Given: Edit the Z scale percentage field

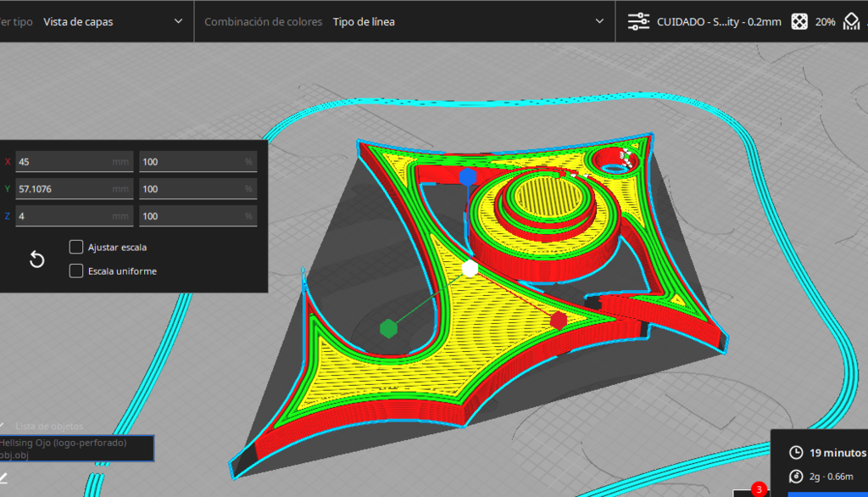Looking at the screenshot, I should (198, 216).
